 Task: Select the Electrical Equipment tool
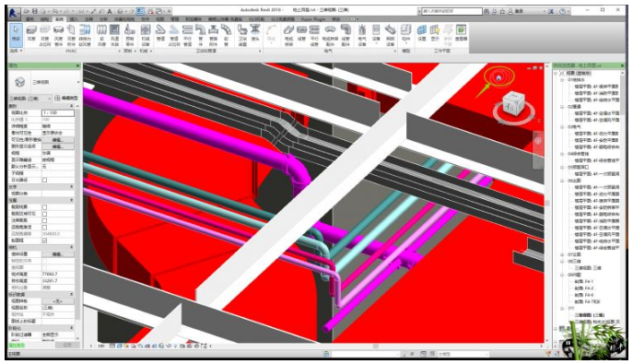362,34
